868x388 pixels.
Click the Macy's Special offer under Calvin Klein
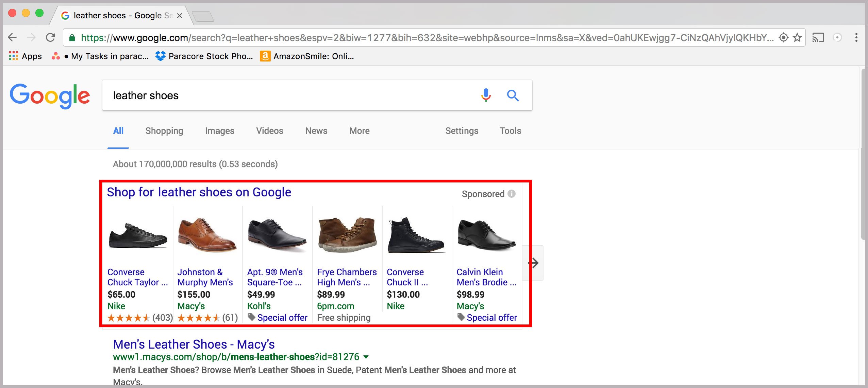(492, 318)
